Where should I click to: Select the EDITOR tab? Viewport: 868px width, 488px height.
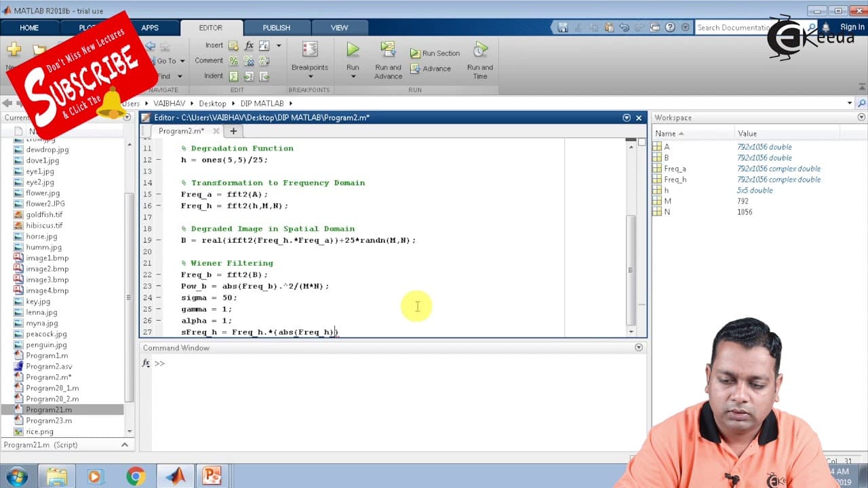(210, 28)
